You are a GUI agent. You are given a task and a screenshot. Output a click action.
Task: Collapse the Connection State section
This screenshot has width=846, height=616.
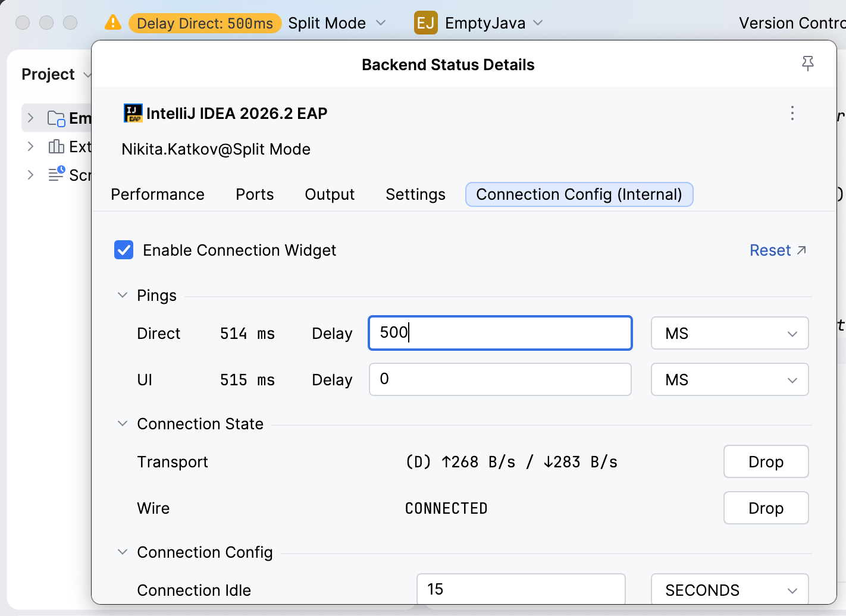(x=123, y=423)
